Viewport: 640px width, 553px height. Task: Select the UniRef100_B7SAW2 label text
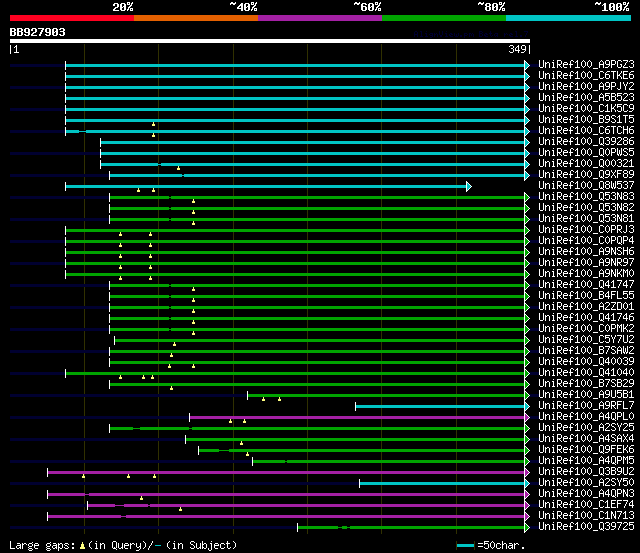tap(586, 351)
